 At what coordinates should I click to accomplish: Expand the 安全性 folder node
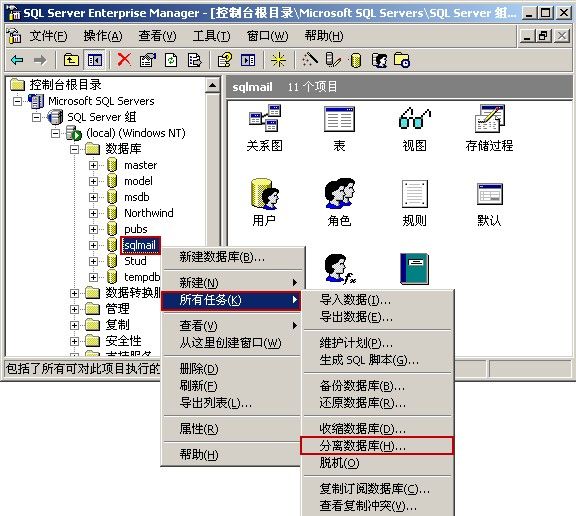point(74,341)
